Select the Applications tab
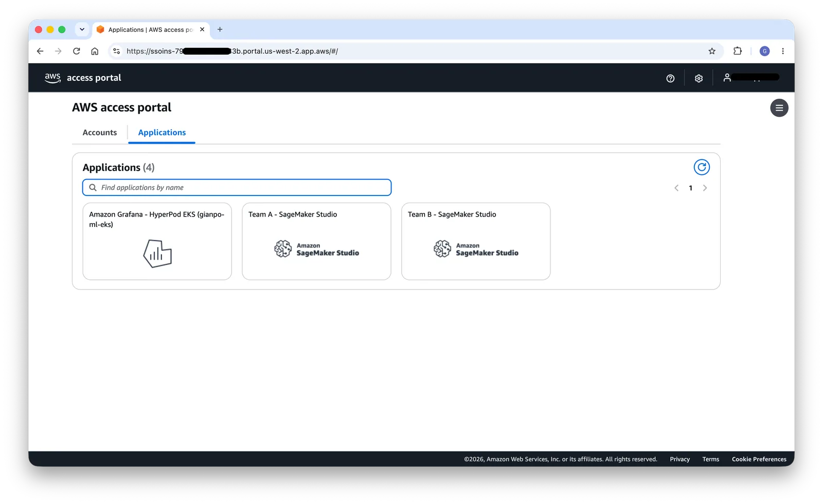This screenshot has width=823, height=504. click(162, 133)
